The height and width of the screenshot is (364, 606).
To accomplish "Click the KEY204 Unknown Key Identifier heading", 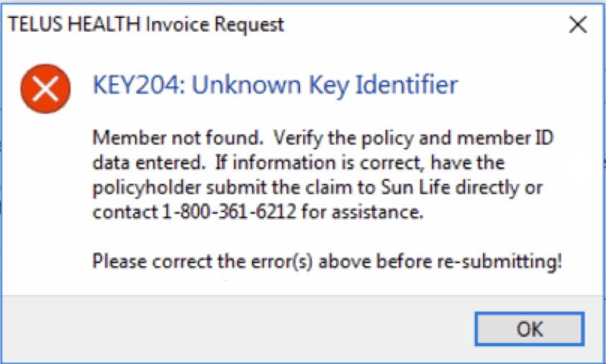I will [275, 86].
